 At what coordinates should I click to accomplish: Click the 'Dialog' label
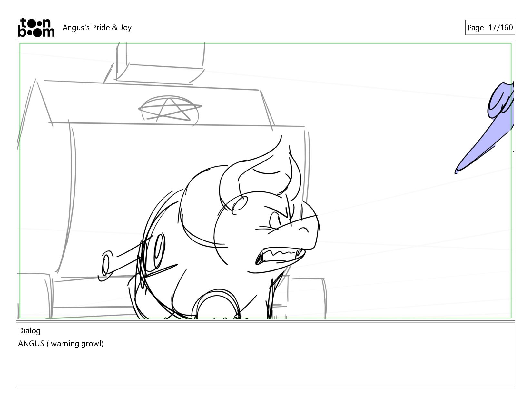pos(29,331)
